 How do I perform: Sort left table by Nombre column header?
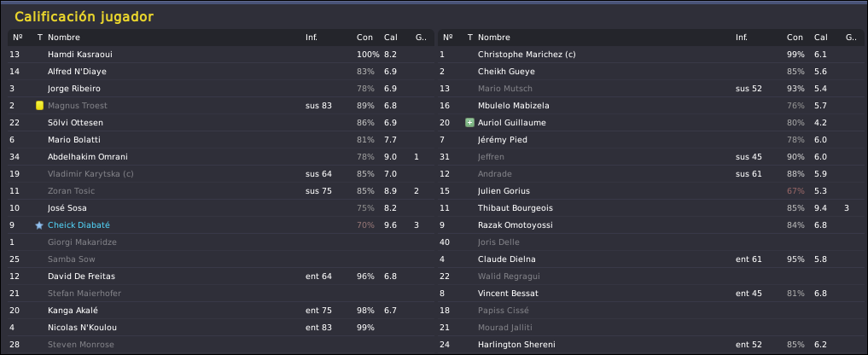click(x=64, y=38)
